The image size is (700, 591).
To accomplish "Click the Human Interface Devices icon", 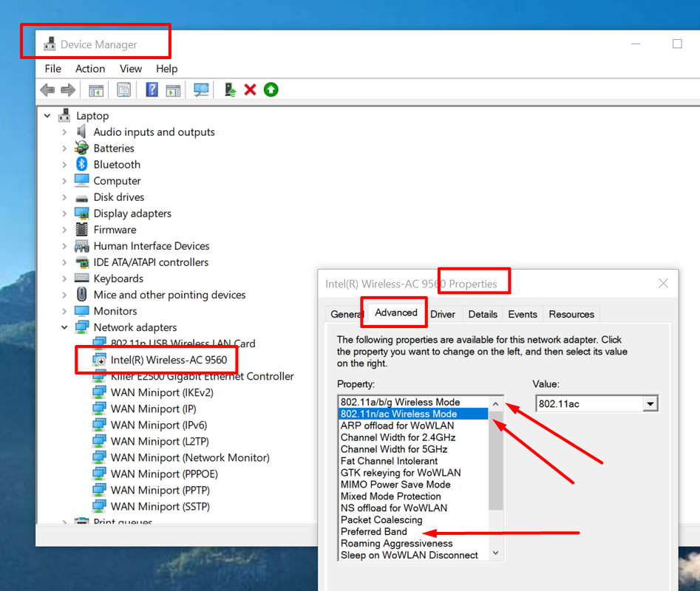I will point(82,246).
